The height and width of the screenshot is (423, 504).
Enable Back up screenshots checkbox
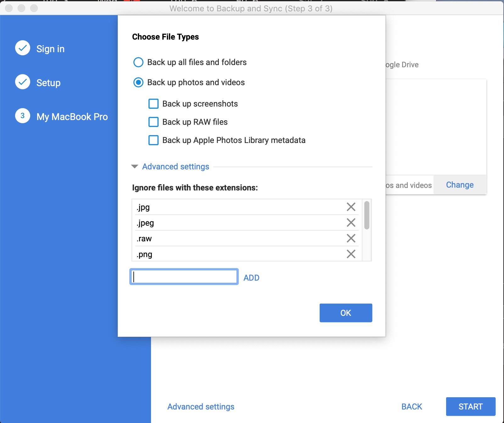pos(154,104)
